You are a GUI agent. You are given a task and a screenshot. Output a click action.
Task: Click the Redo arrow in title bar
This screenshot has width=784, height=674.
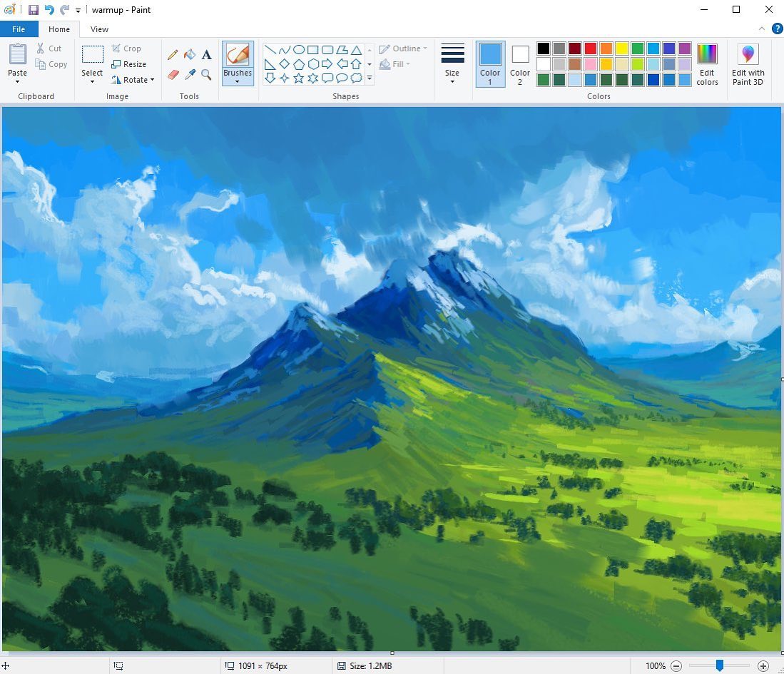64,9
